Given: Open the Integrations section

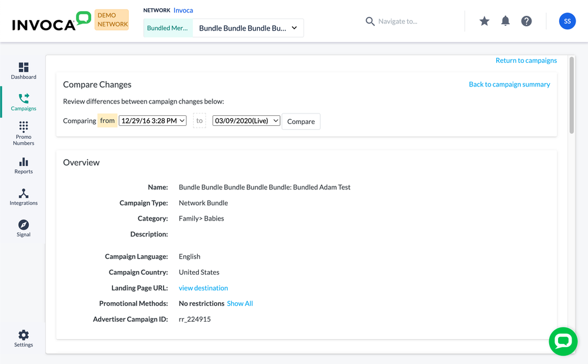Looking at the screenshot, I should (24, 197).
